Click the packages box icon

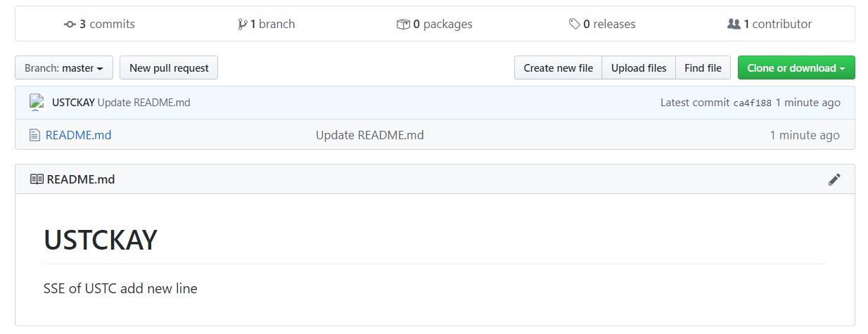[x=403, y=25]
